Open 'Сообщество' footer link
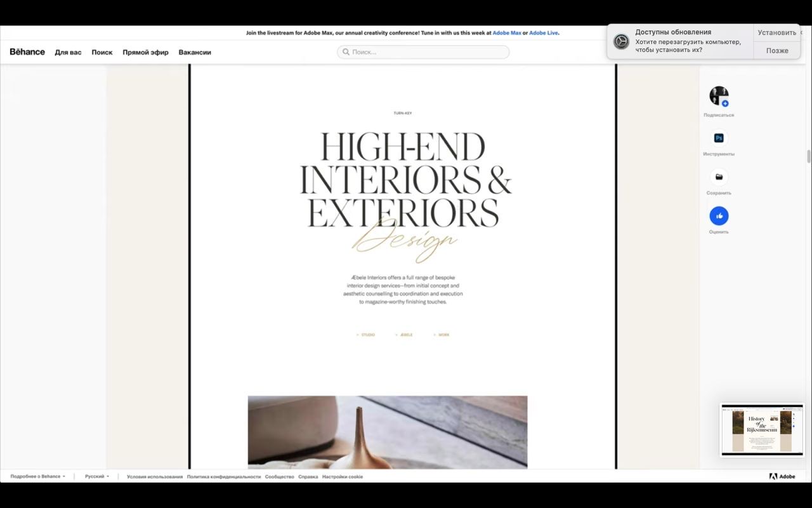Viewport: 812px width, 508px height. [280, 476]
